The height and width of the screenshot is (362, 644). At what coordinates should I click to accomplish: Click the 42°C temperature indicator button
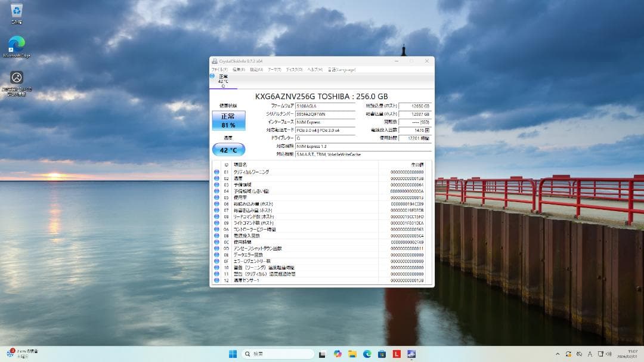pyautogui.click(x=228, y=150)
